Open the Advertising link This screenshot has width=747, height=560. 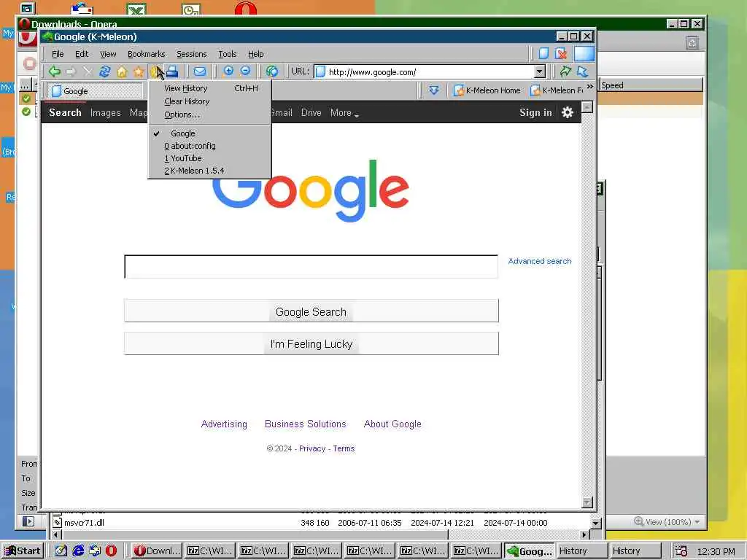[x=224, y=424]
